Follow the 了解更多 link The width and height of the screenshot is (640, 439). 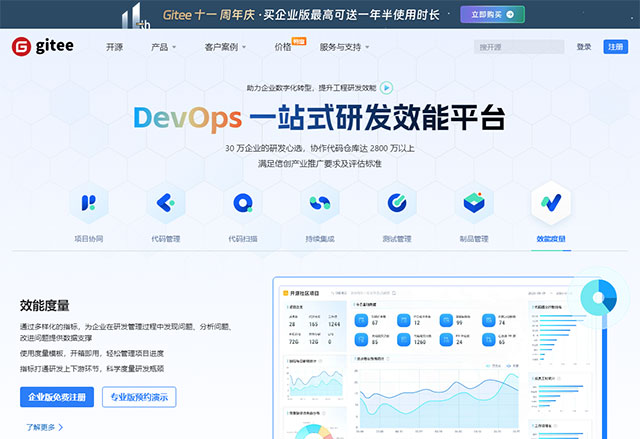pos(42,427)
